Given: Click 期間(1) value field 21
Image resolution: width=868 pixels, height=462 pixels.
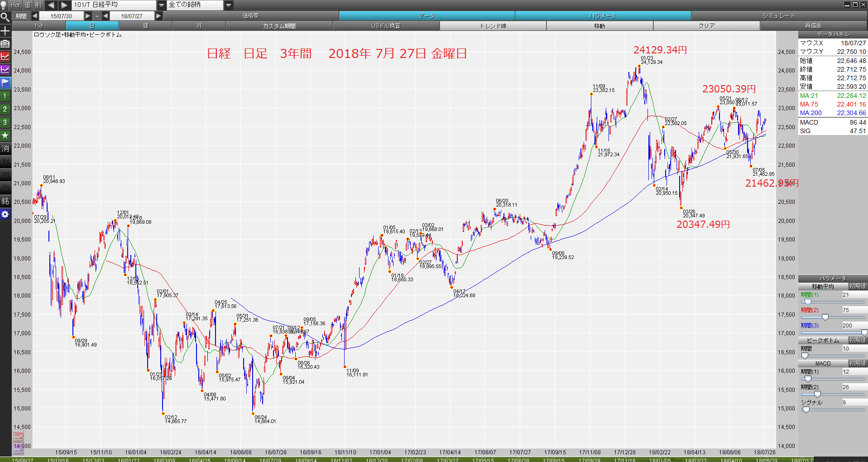Looking at the screenshot, I should 854,295.
